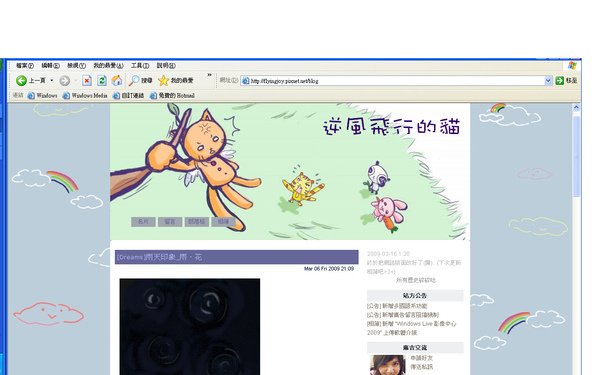Viewport: 600px width, 375px height.
Task: Open the [Dreams] post title link
Action: [x=160, y=257]
